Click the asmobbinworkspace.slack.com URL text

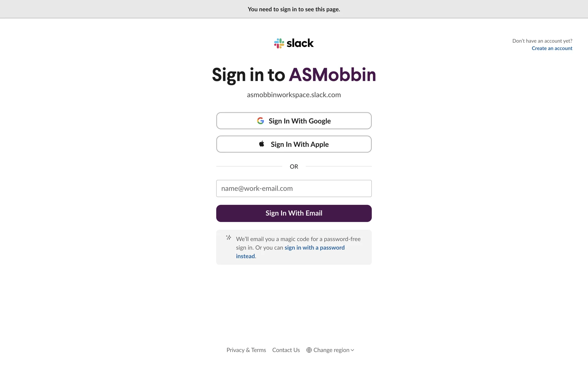[294, 95]
